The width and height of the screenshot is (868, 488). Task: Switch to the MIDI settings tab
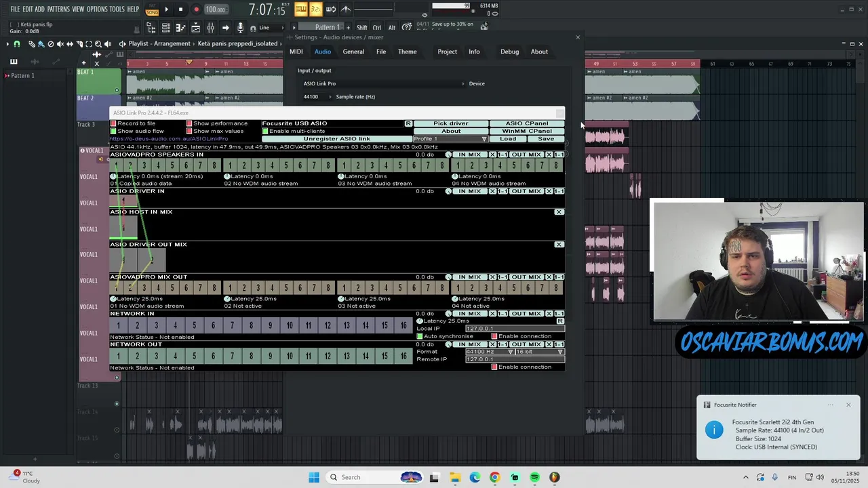point(296,52)
